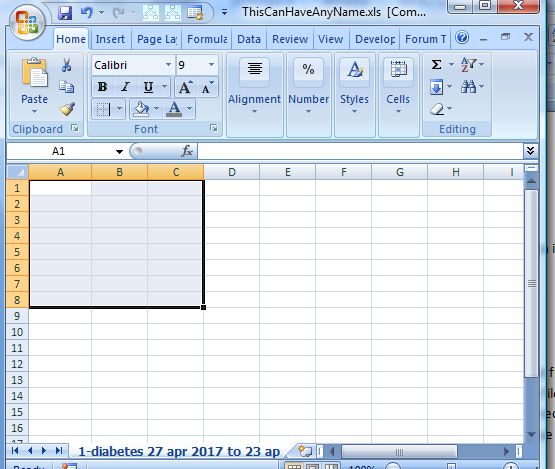Open the Alignment group button
The height and width of the screenshot is (469, 555).
tap(254, 95)
